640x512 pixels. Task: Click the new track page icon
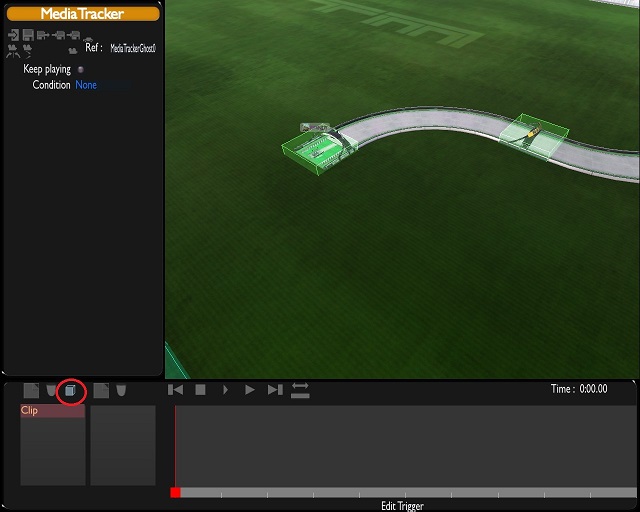(101, 390)
